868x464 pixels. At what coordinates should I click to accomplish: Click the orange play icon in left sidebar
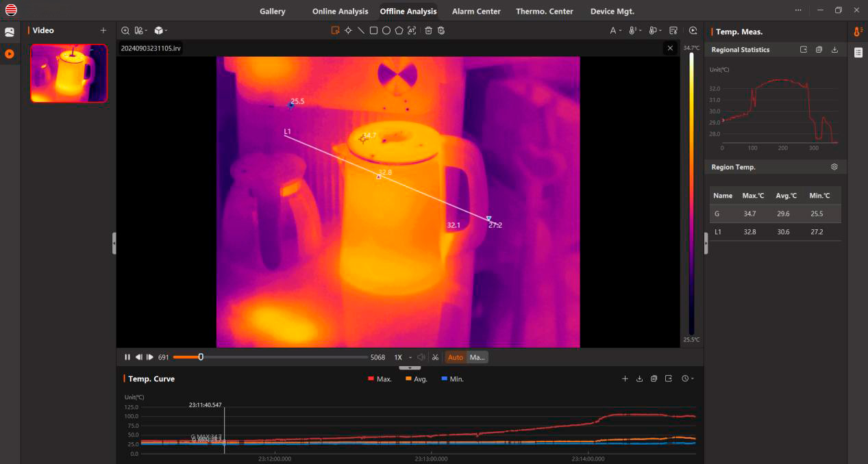tap(10, 53)
